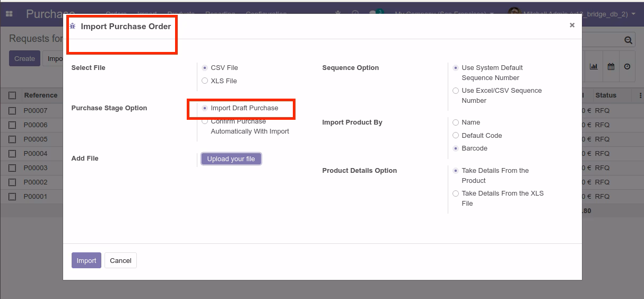Screen dimensions: 644x299
Task: Click RFQ status in P00001 row
Action: point(602,197)
